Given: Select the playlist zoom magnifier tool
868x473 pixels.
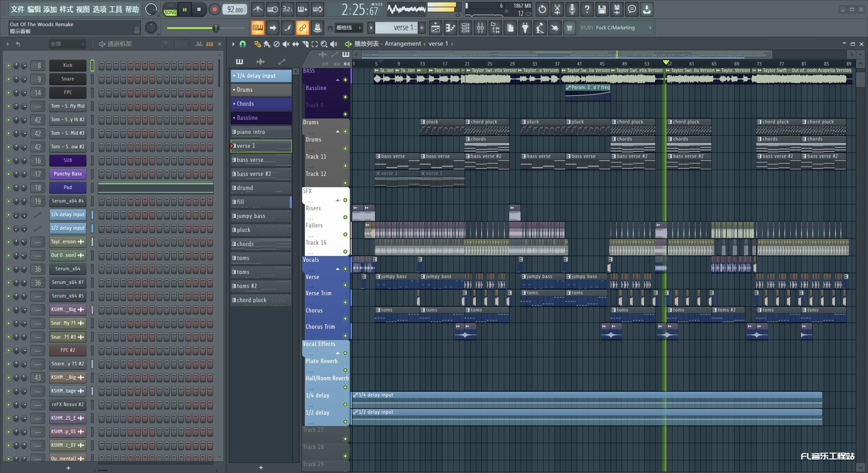Looking at the screenshot, I should click(324, 44).
